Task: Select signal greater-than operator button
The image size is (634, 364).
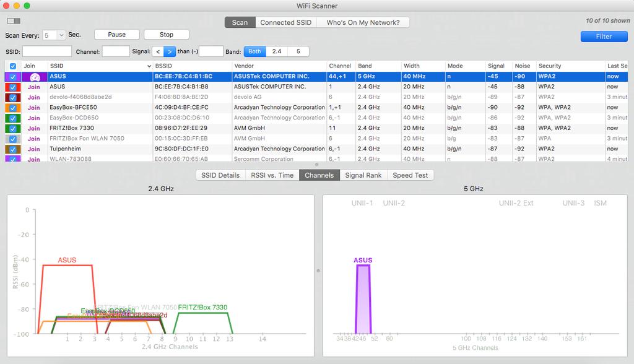Action: 170,51
